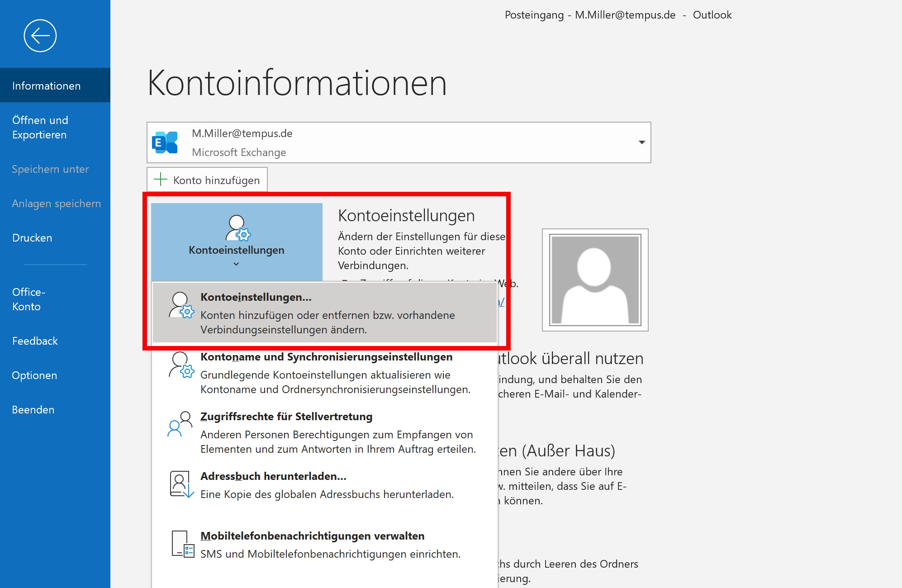Open the Feedback page

pyautogui.click(x=55, y=341)
